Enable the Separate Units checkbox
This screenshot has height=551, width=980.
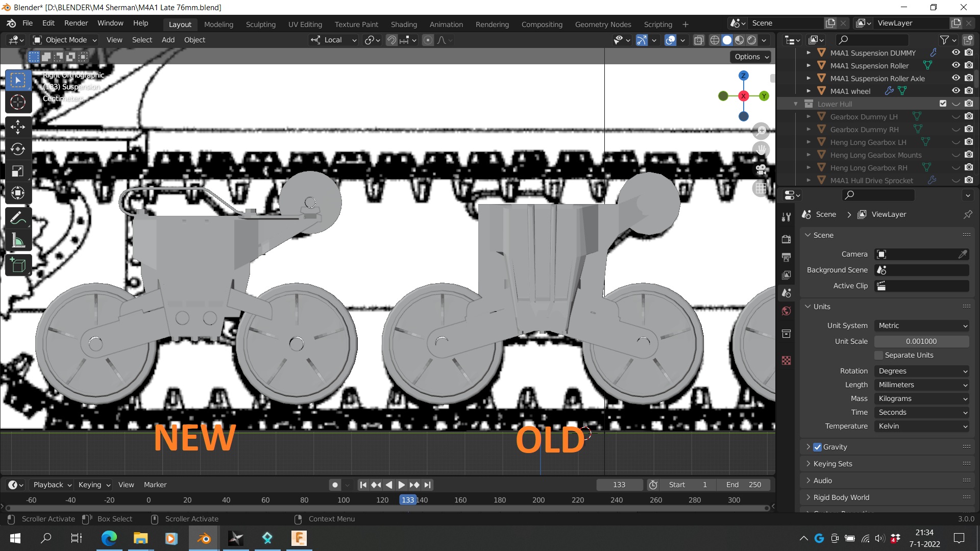[x=879, y=355]
